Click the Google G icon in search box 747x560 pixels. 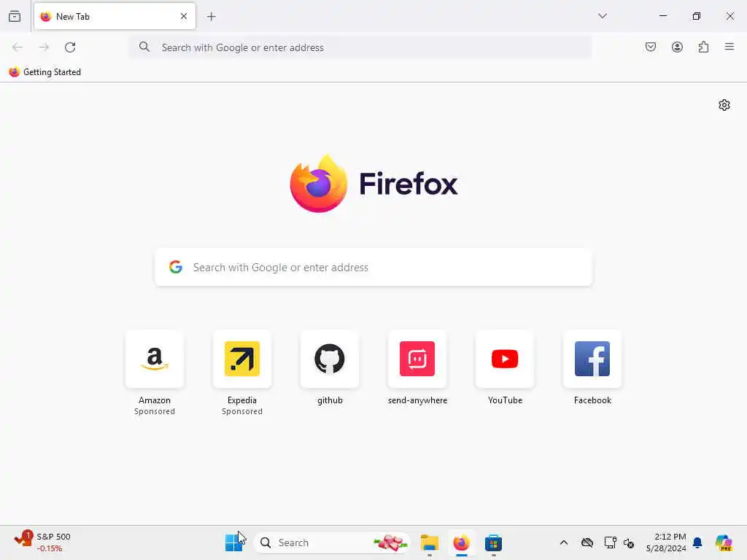point(176,267)
